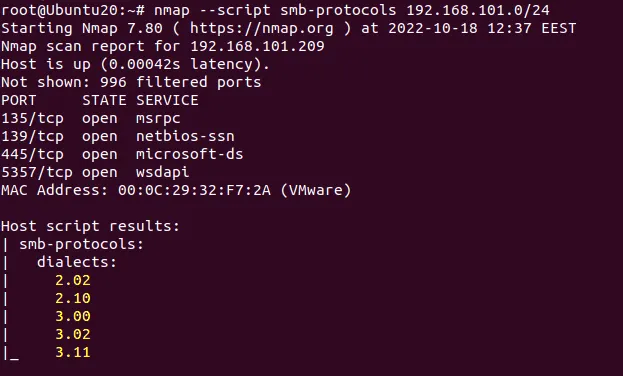The width and height of the screenshot is (623, 376).
Task: Click the SERVICE column header
Action: [x=167, y=100]
